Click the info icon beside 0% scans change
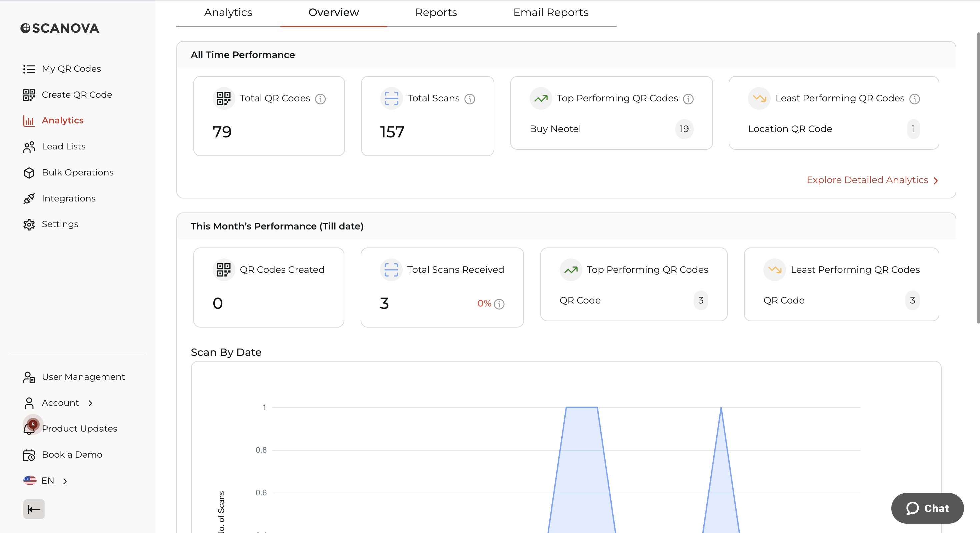Screen dimensions: 980x533 tap(499, 304)
